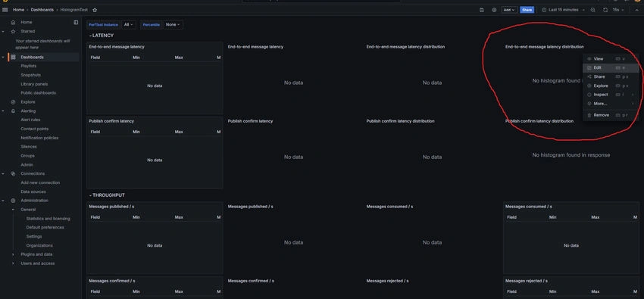The width and height of the screenshot is (644, 299).
Task: Click the Home icon in the sidebar
Action: coord(13,22)
